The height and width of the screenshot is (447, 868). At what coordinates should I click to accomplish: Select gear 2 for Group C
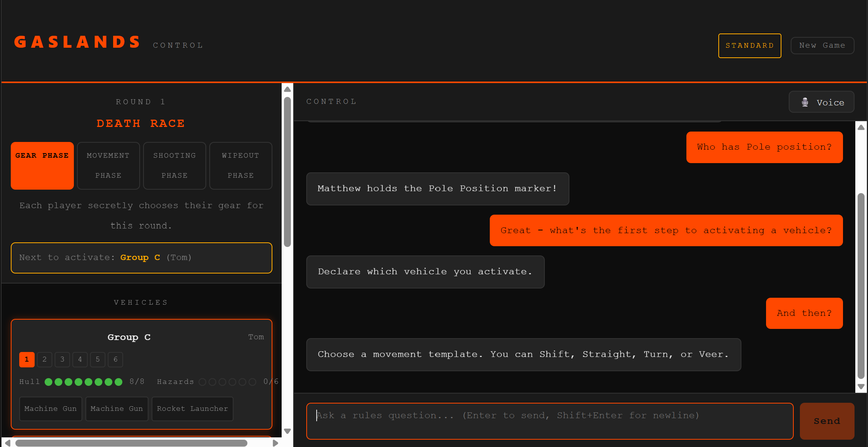(x=45, y=359)
